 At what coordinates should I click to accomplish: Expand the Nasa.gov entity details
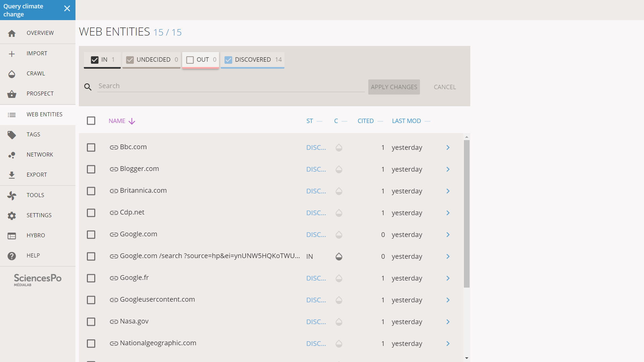(x=448, y=321)
